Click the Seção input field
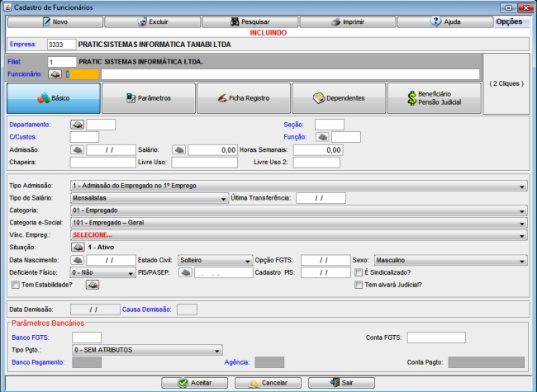The image size is (537, 392). tap(330, 125)
